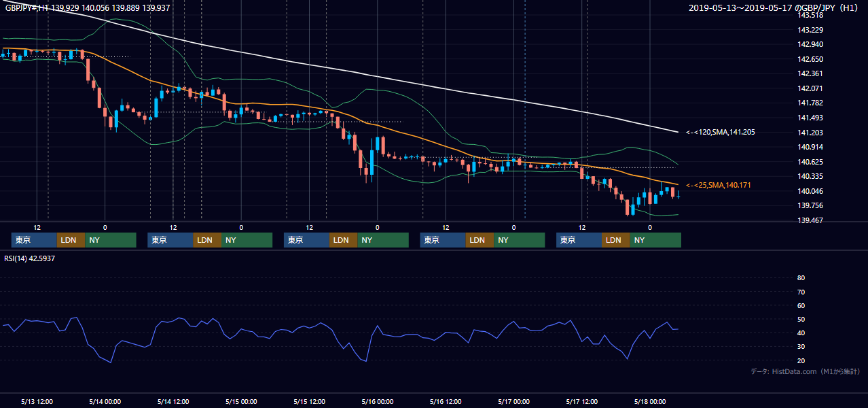Click the 東京 session block above 5/13 12:00
The height and width of the screenshot is (408, 868).
(34, 240)
